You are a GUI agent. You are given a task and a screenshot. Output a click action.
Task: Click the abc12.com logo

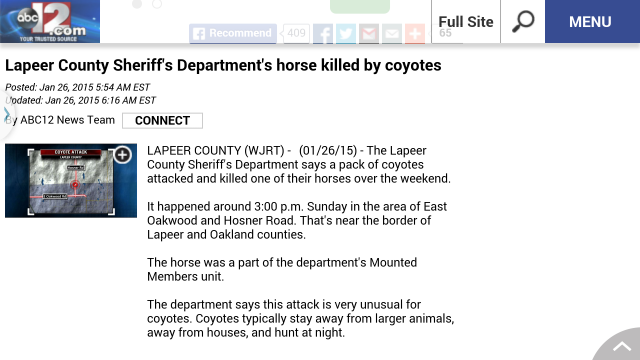(x=50, y=21)
